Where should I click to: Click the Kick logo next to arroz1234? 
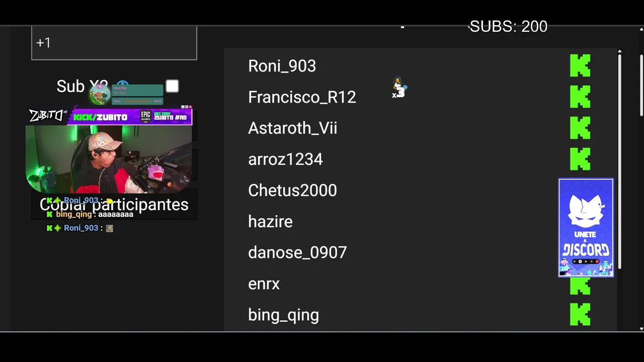click(580, 159)
